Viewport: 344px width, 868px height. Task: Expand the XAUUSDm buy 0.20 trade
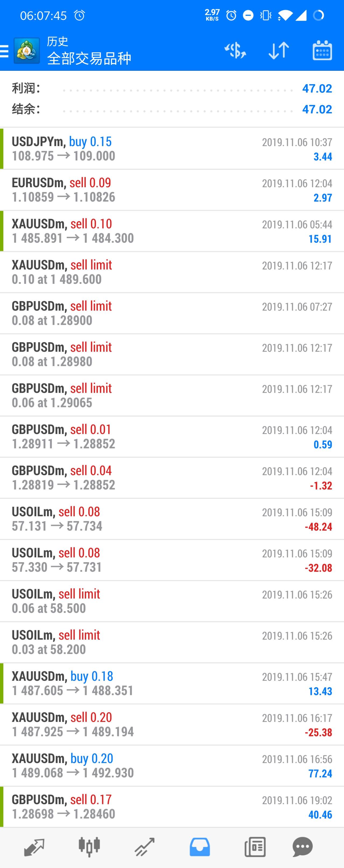[x=172, y=766]
